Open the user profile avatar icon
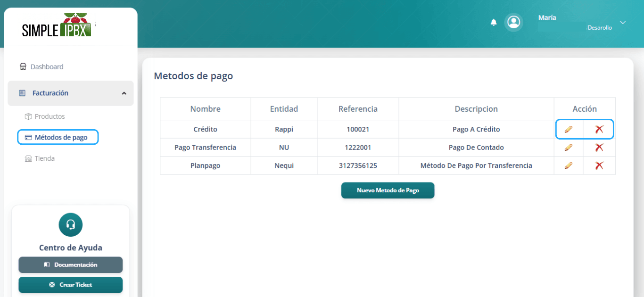This screenshot has width=644, height=297. point(514,22)
